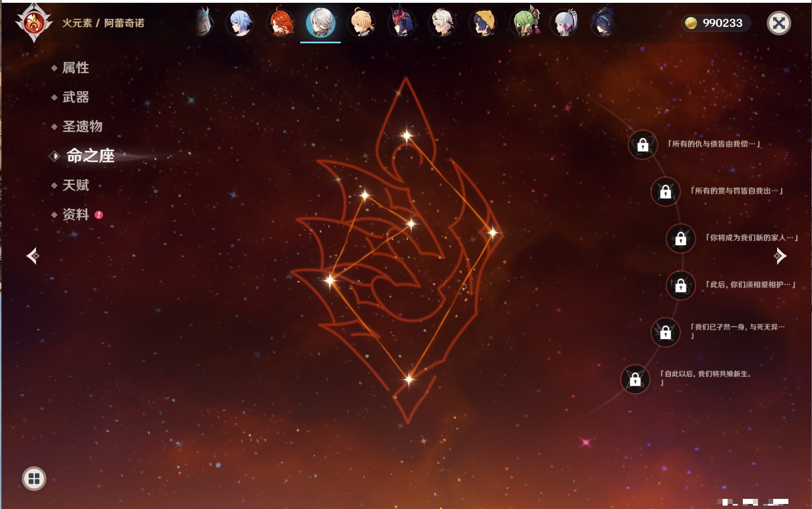Open the 圣遗物 artifacts page
Viewport: 812px width, 509px height.
[x=82, y=127]
